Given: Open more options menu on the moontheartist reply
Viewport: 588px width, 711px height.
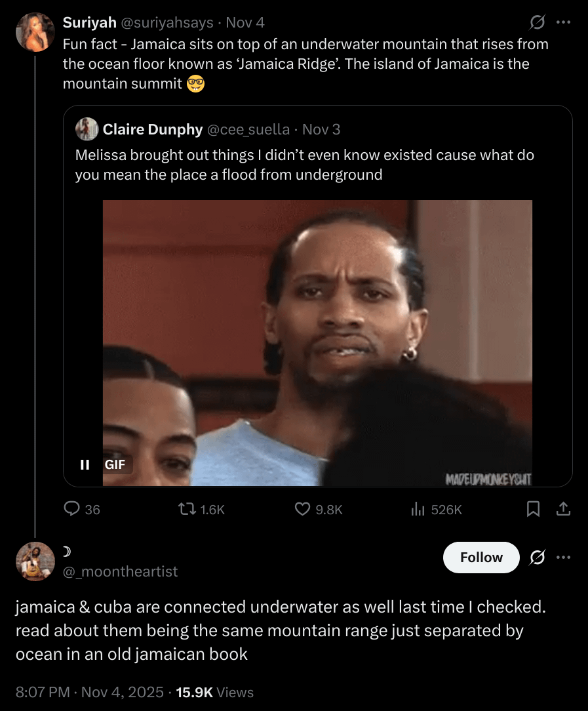Looking at the screenshot, I should (563, 558).
